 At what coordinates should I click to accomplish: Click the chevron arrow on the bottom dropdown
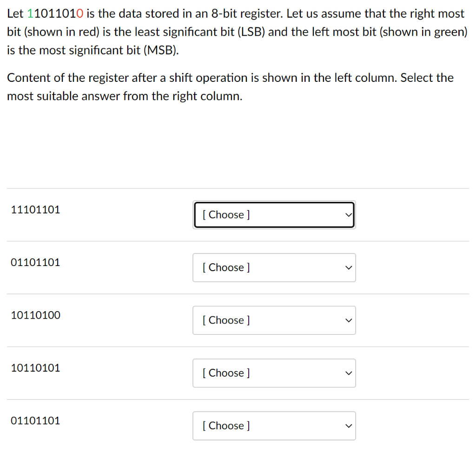coord(348,426)
